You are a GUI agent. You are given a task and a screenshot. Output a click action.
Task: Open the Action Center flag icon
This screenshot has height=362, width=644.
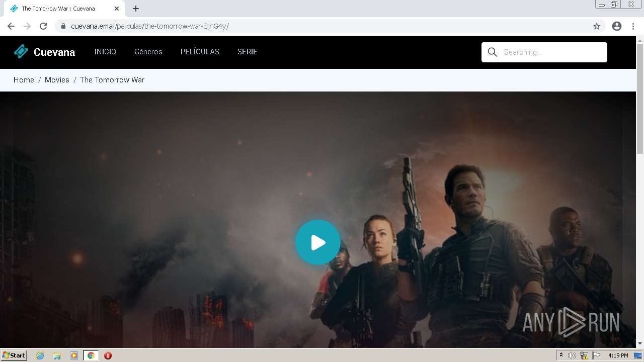596,355
